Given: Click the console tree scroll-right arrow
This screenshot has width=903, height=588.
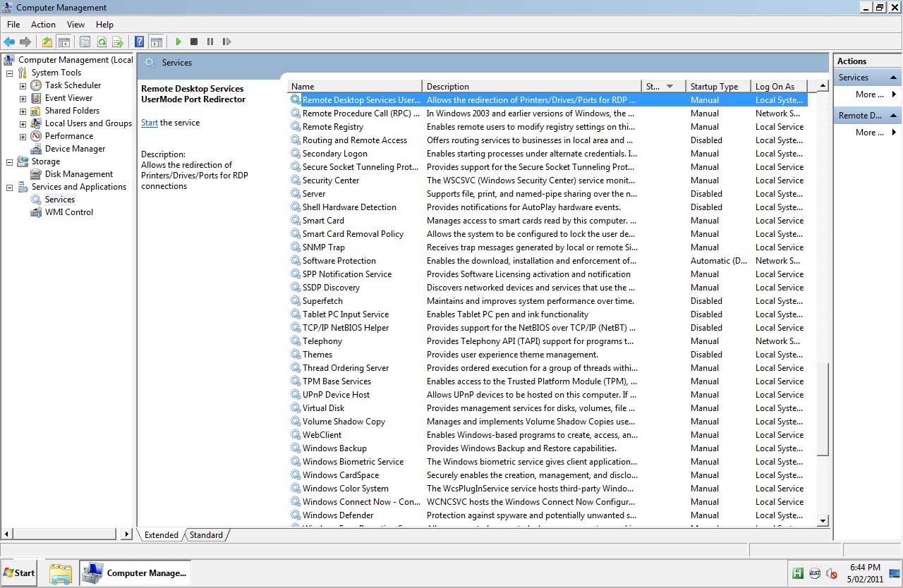Looking at the screenshot, I should pyautogui.click(x=127, y=534).
